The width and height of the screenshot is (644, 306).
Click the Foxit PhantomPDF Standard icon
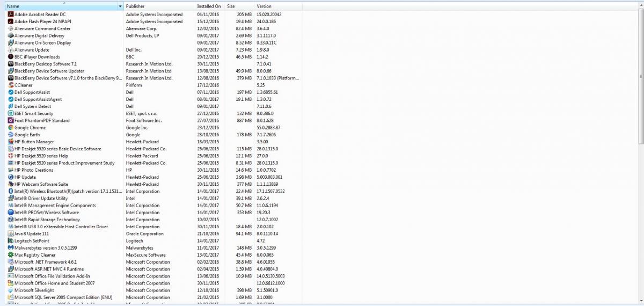[x=11, y=120]
